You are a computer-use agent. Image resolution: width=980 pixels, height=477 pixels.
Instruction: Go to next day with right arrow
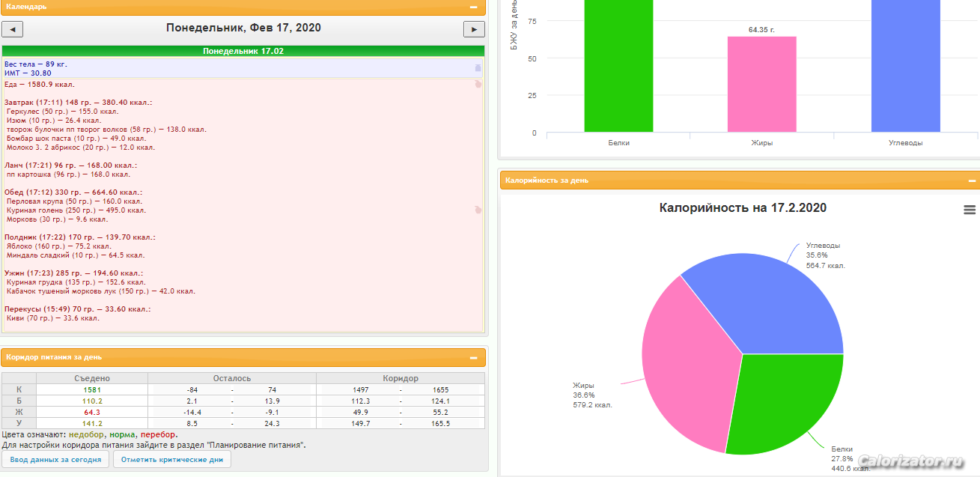coord(474,29)
